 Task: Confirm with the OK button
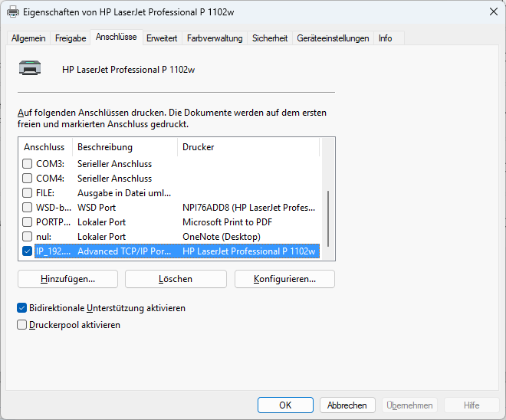tap(285, 405)
